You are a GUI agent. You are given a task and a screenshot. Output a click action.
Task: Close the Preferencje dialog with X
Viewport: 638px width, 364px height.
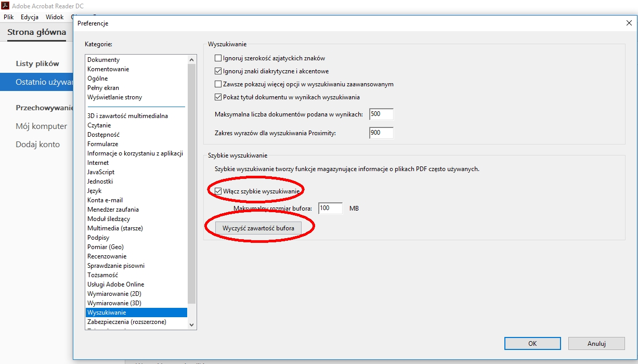point(629,23)
